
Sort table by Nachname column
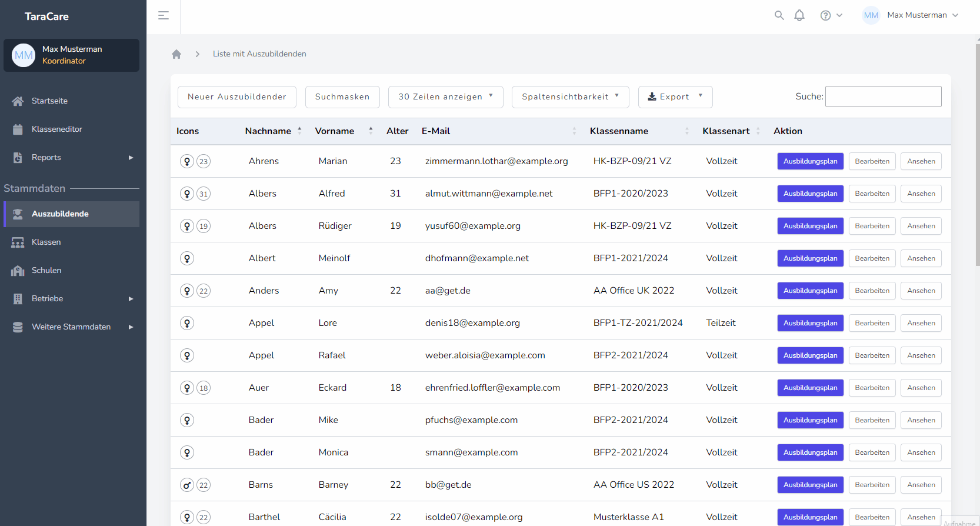click(x=273, y=131)
